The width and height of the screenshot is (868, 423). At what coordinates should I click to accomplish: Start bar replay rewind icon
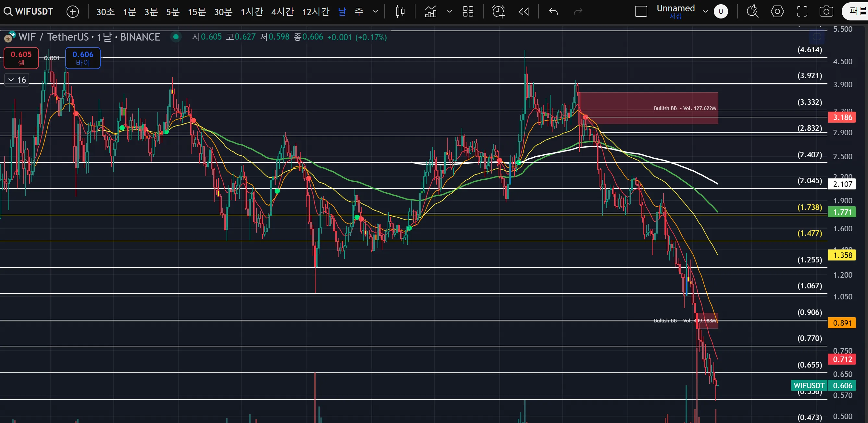click(x=524, y=12)
